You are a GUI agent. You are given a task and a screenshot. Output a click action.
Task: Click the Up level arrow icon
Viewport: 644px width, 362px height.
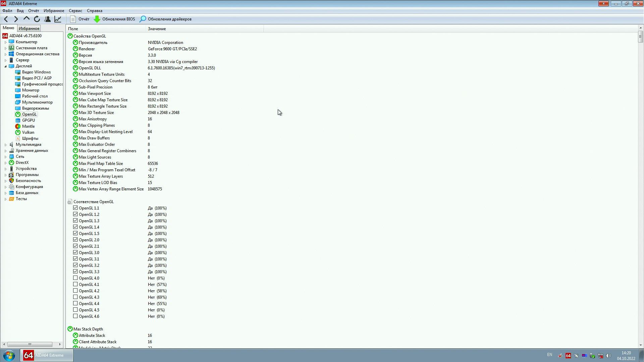coord(26,19)
